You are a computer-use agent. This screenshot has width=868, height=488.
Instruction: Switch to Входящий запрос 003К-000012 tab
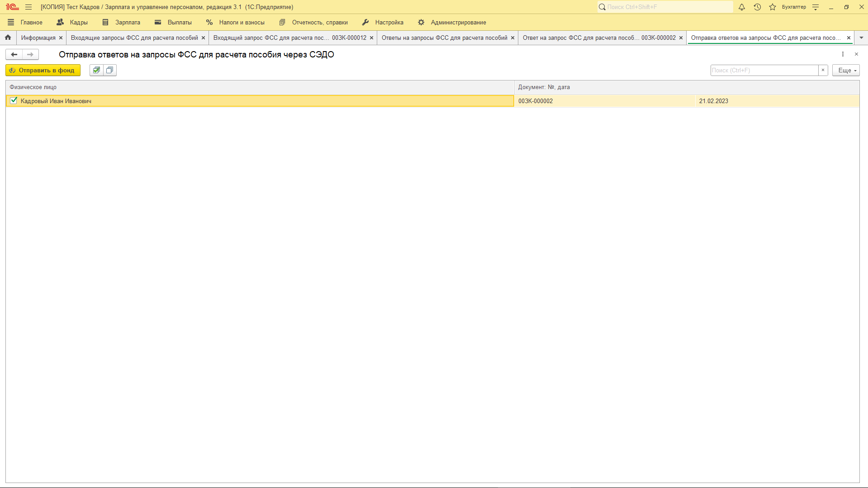click(289, 38)
